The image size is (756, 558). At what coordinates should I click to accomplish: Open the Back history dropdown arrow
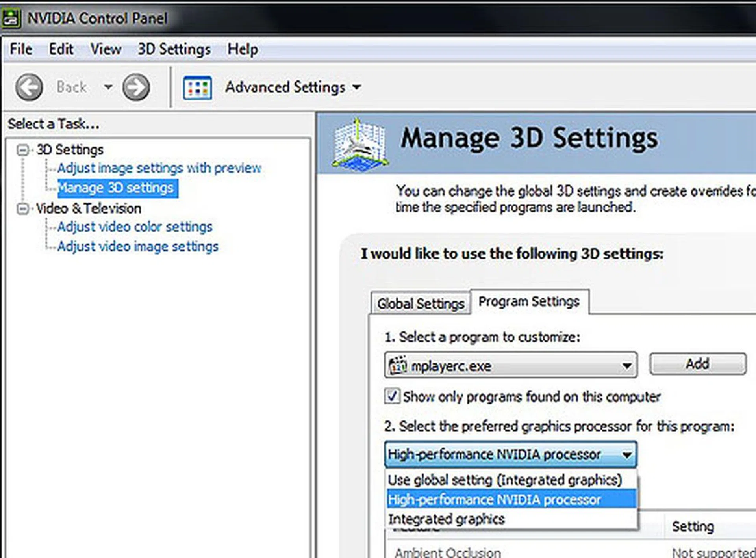click(108, 87)
